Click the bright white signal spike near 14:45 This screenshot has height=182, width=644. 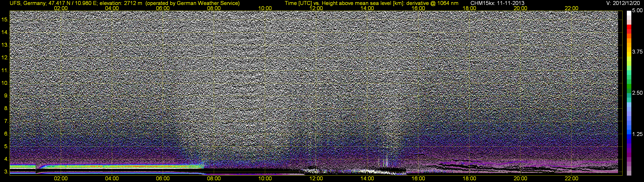(x=387, y=161)
